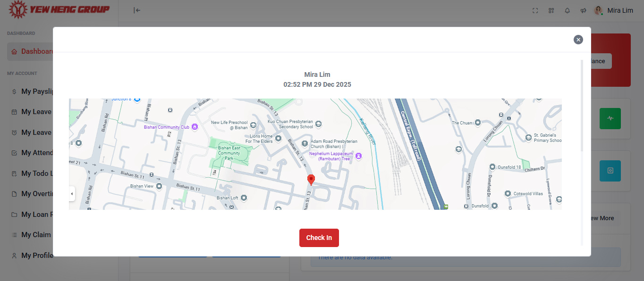Open the apps grid icon

[551, 10]
